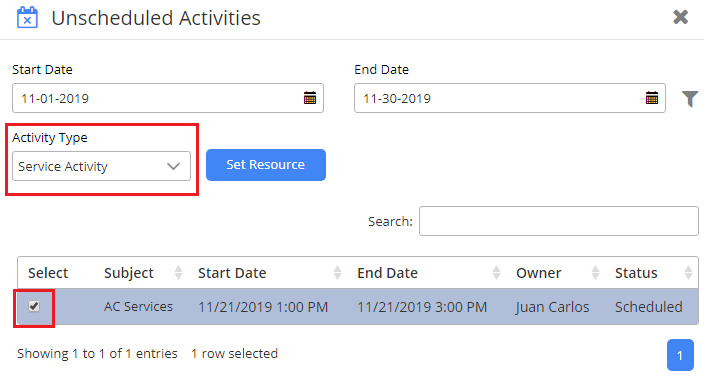Viewport: 704px width, 379px height.
Task: Click the Unscheduled Activities calendar icon
Action: (x=27, y=18)
